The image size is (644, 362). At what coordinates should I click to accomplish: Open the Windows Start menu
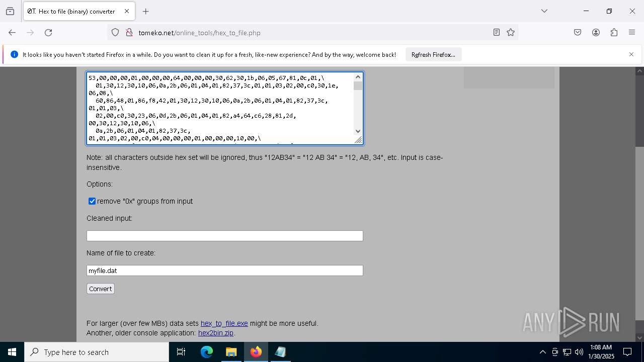pos(12,352)
